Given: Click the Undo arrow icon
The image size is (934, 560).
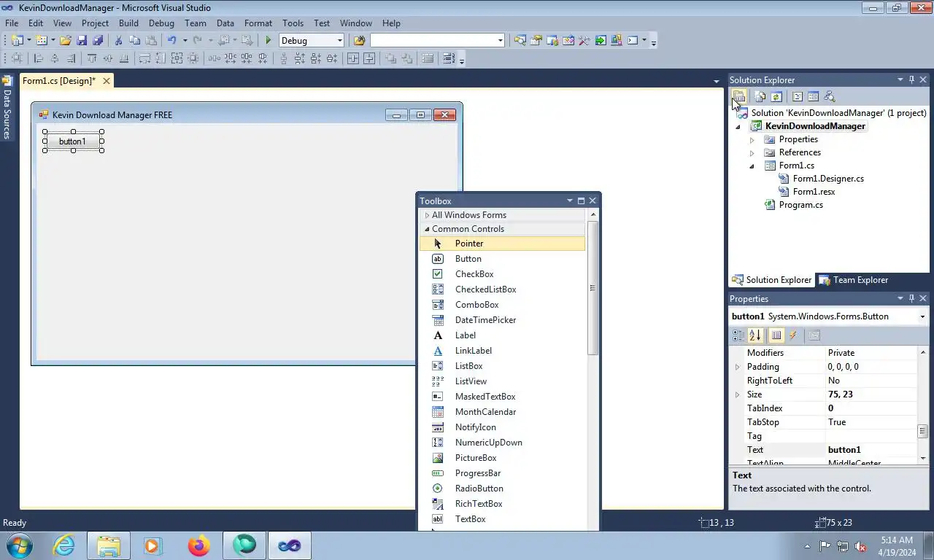Looking at the screenshot, I should [x=171, y=41].
